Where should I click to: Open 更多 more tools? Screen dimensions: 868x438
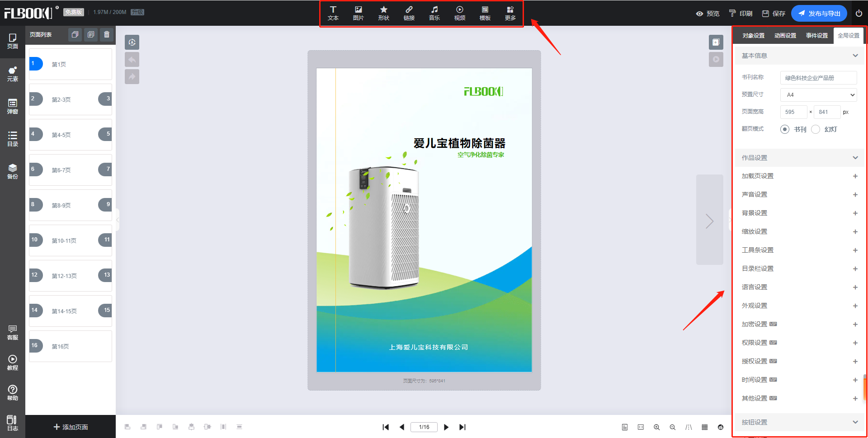pos(510,14)
